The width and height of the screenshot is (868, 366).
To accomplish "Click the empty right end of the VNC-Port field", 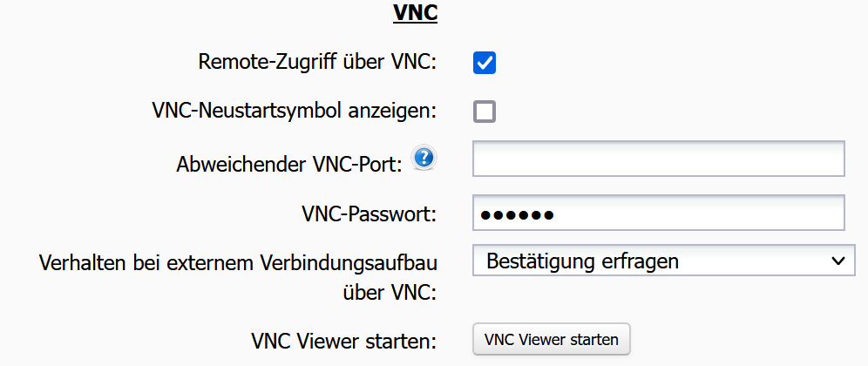I will coord(810,159).
